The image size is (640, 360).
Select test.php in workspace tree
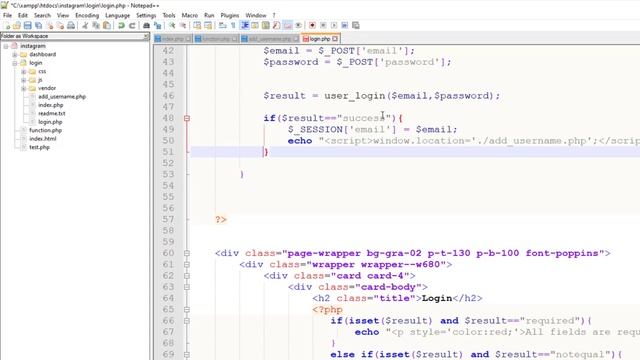coord(40,147)
